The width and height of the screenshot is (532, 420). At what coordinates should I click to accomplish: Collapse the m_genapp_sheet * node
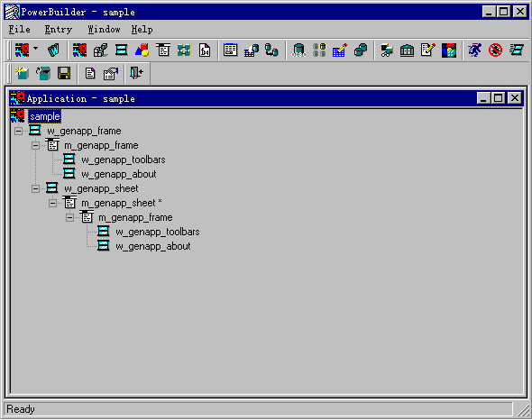pyautogui.click(x=52, y=203)
